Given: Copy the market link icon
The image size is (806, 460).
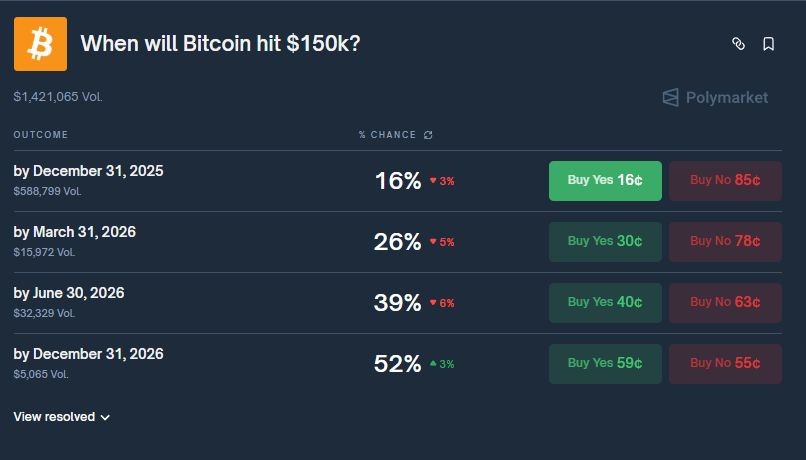Looking at the screenshot, I should (739, 44).
